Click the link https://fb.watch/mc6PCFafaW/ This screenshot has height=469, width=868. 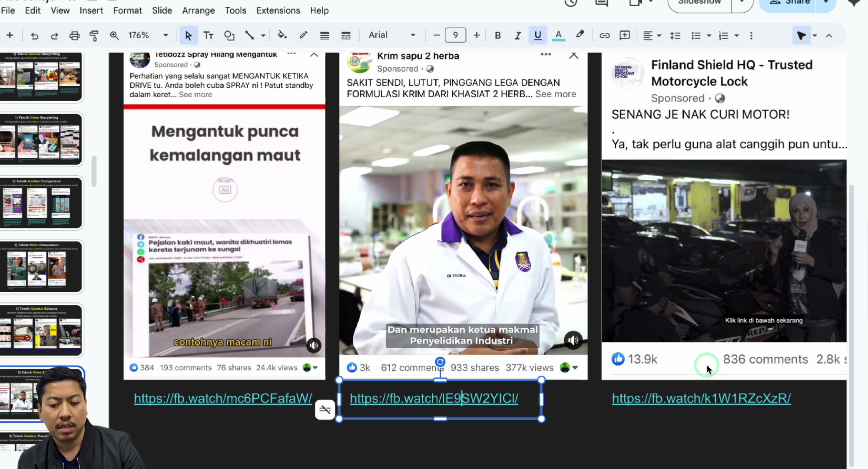point(223,398)
